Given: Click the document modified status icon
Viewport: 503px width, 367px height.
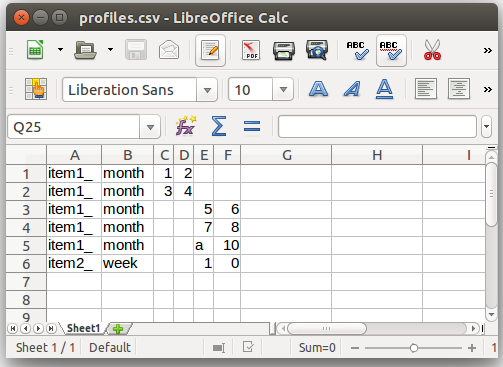Looking at the screenshot, I should point(248,347).
